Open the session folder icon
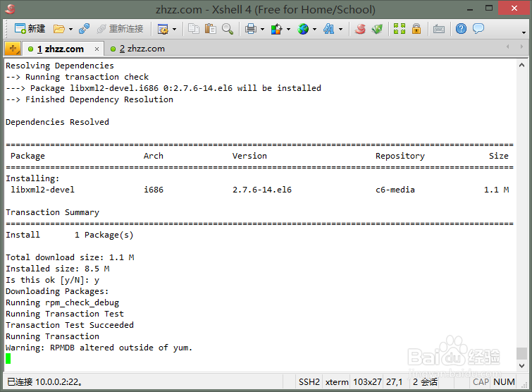The height and width of the screenshot is (392, 532). click(59, 29)
